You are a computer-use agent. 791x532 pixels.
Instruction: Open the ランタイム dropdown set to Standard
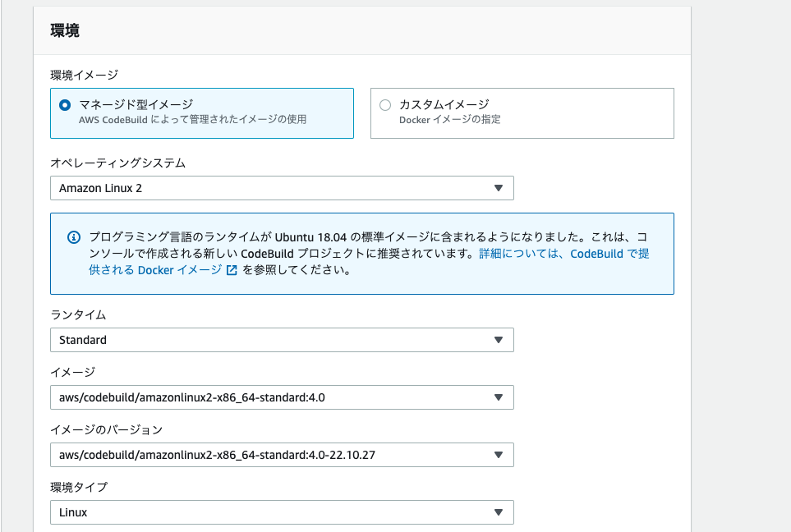click(x=279, y=340)
